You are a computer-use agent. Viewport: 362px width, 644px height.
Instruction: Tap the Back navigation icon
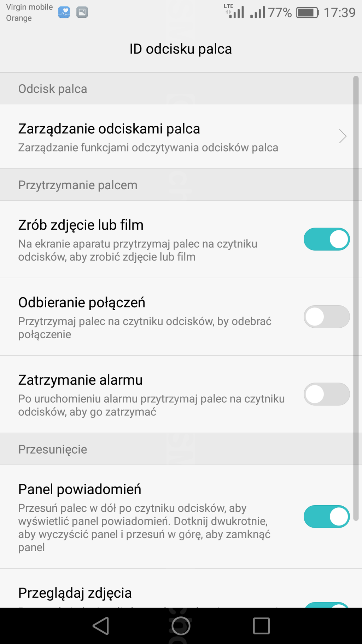101,626
